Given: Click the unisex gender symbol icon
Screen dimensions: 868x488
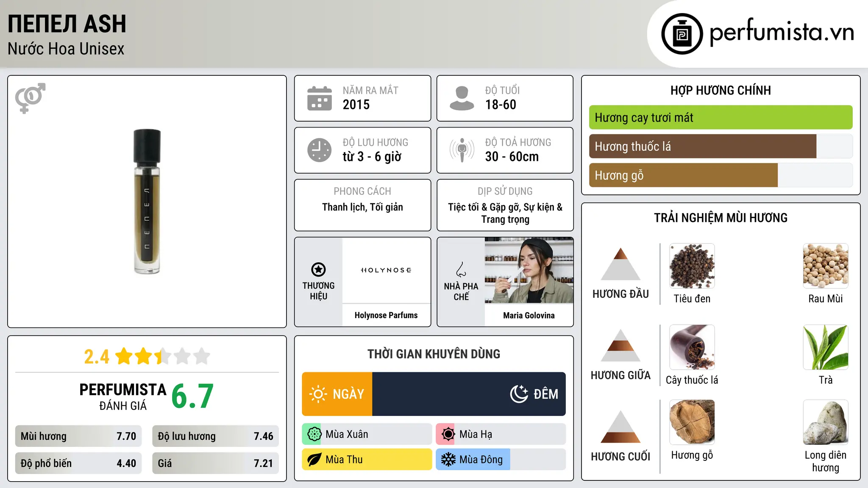Looking at the screenshot, I should [x=30, y=98].
